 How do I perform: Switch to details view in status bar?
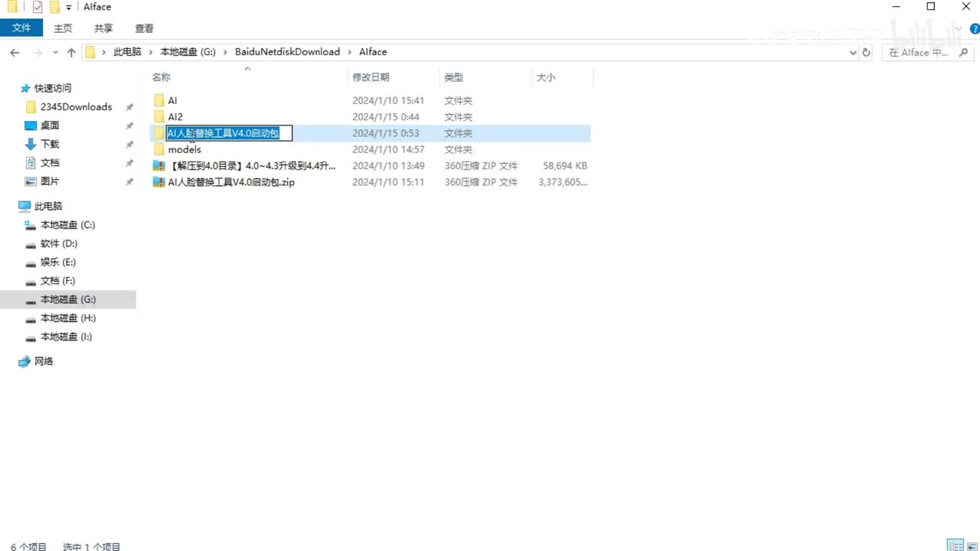click(x=955, y=546)
